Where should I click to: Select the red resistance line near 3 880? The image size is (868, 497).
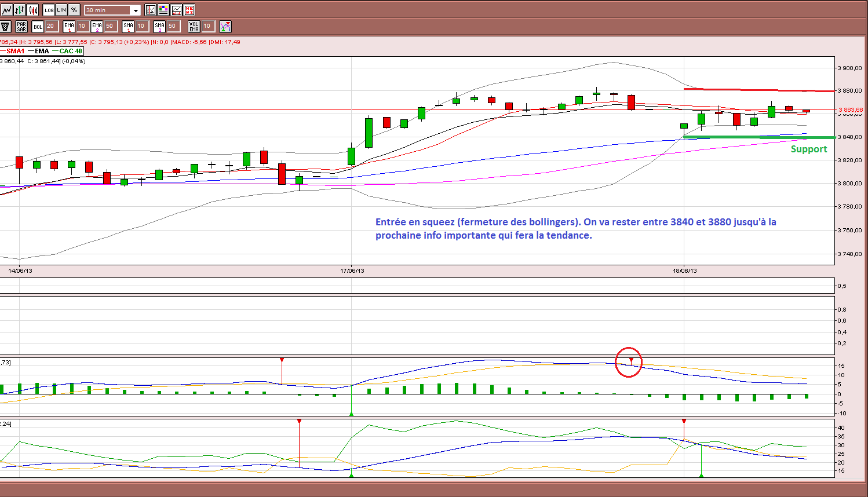[759, 90]
